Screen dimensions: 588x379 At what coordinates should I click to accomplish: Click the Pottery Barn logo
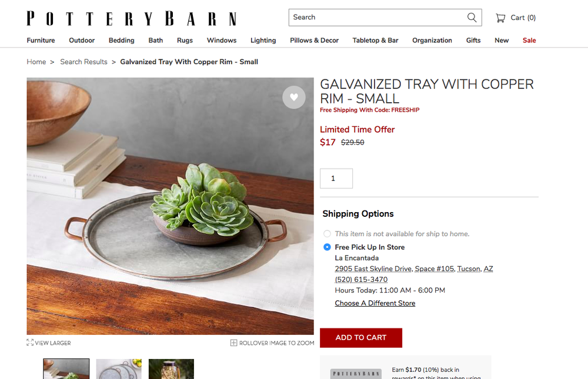132,18
